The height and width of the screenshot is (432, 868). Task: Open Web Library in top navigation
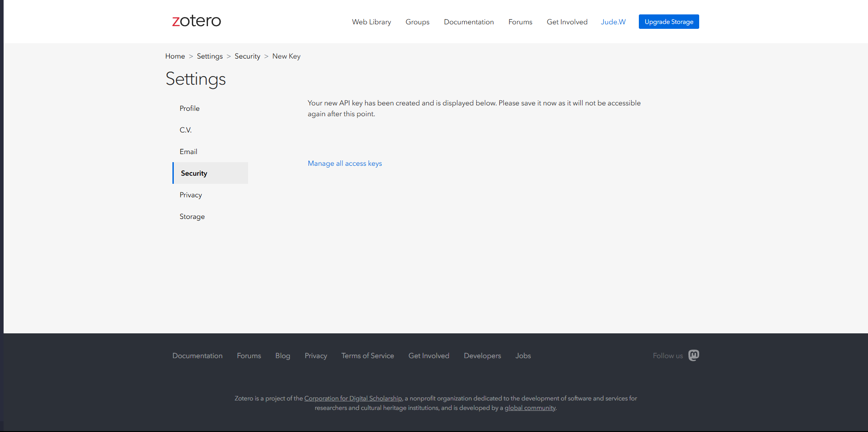click(x=371, y=22)
